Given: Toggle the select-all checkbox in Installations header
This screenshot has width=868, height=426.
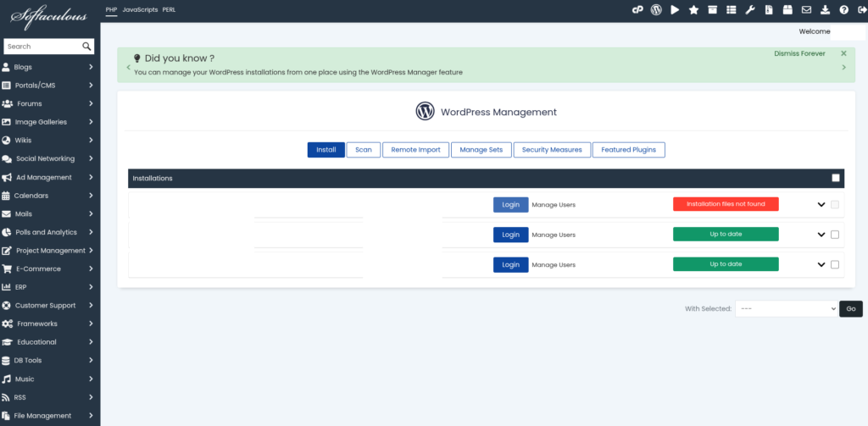Looking at the screenshot, I should click(835, 178).
